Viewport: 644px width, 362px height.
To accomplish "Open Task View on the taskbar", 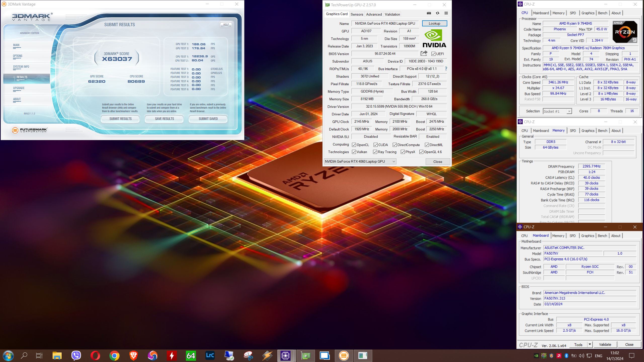I will tap(39, 355).
